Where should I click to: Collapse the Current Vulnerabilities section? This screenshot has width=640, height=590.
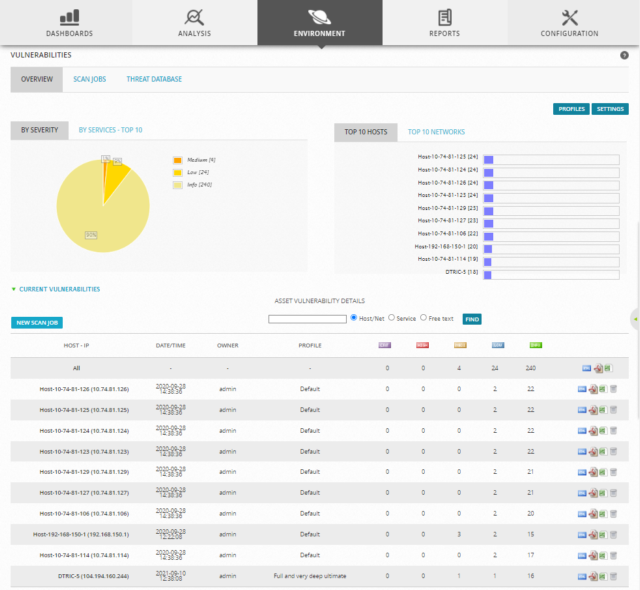click(13, 289)
